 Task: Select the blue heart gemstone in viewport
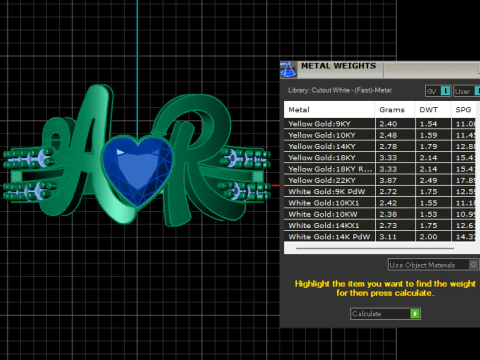(x=138, y=172)
